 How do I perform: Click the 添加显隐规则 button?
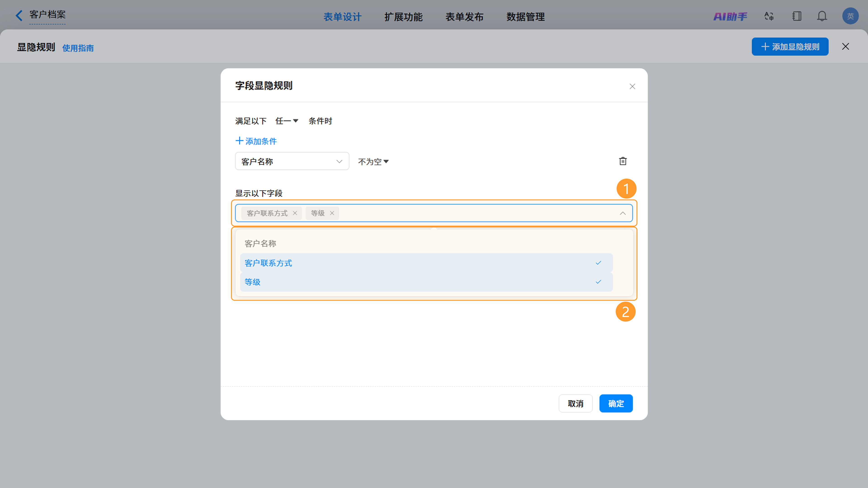pos(790,47)
